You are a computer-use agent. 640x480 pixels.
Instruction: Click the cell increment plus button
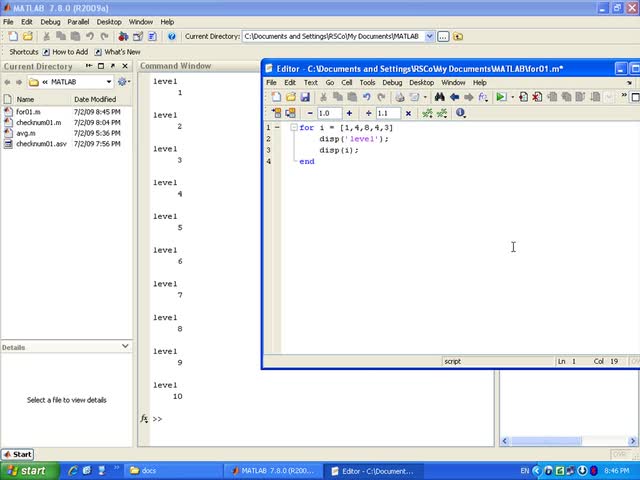(349, 113)
